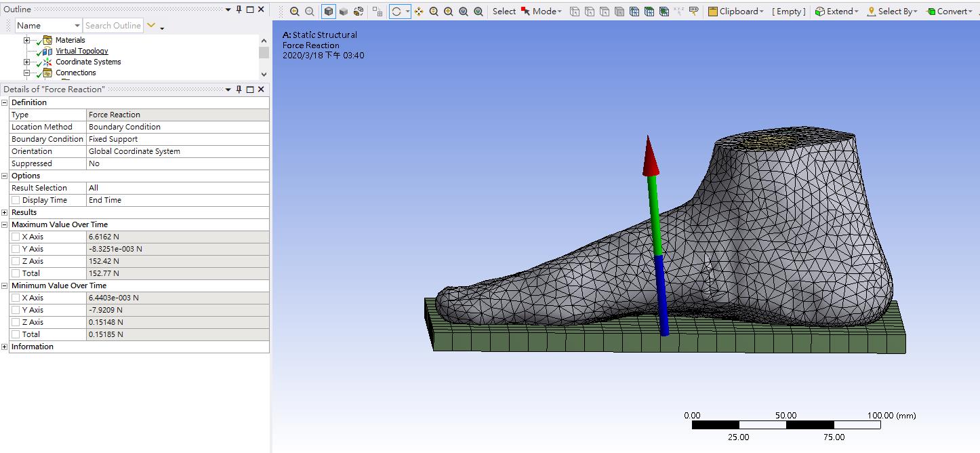Viewport: 980px width, 453px height.
Task: Click the Search Outline input field
Action: click(113, 26)
